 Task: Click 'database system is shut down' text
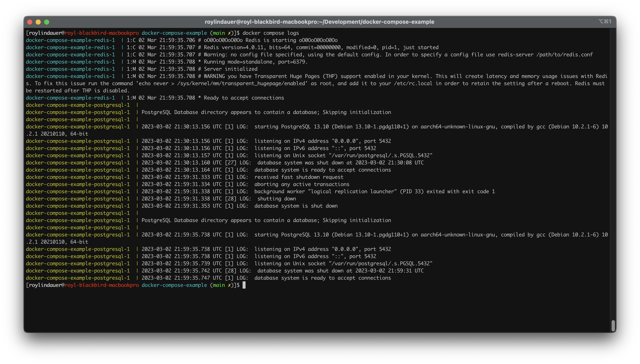tap(296, 206)
